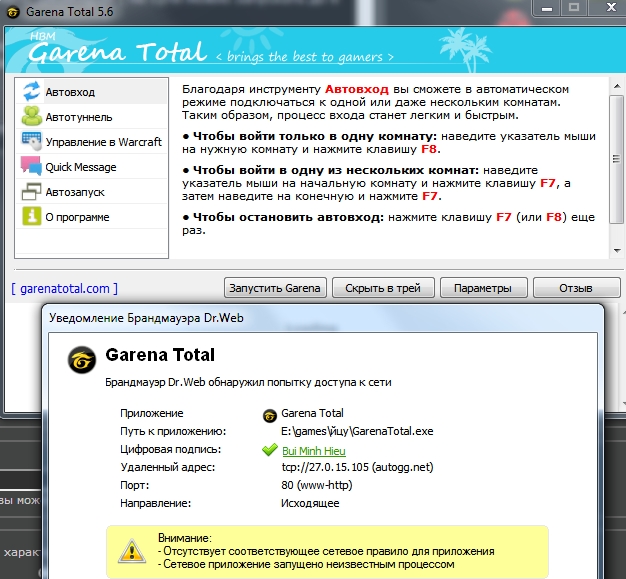
Task: Click the Отзыв feedback button
Action: (576, 288)
